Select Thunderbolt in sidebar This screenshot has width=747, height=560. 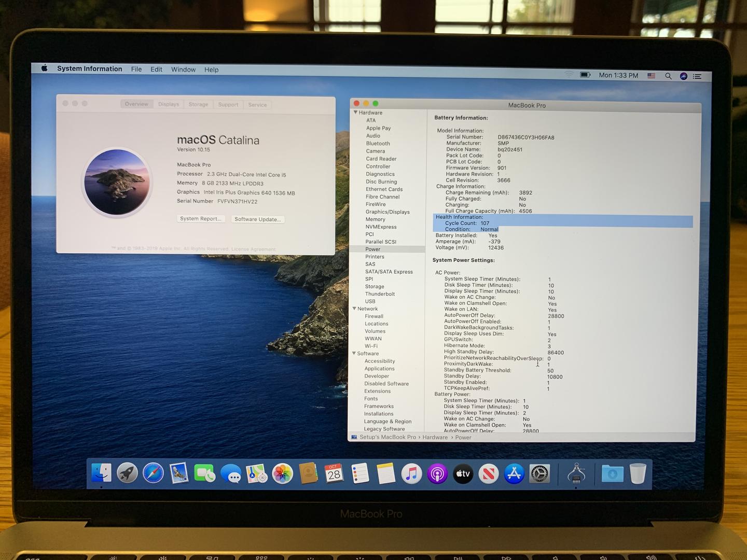[x=380, y=293]
